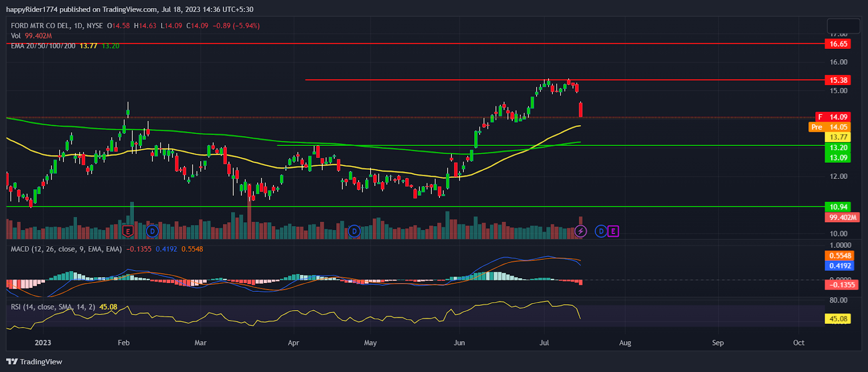Select the May time axis label
Screen dimensions: 868x372
(x=371, y=343)
